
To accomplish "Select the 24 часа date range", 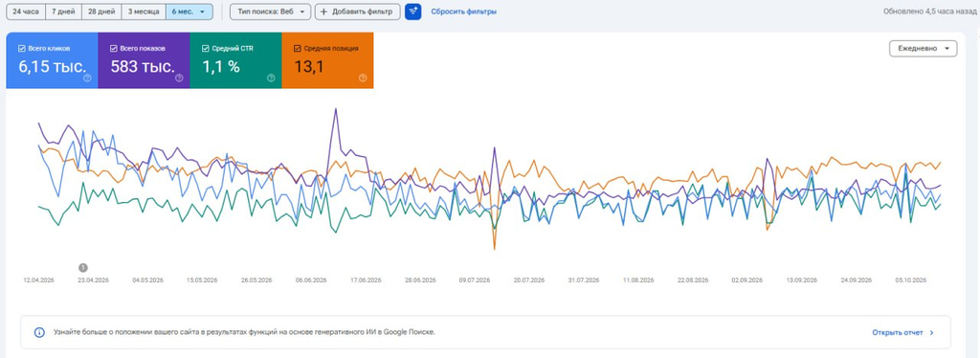I will (26, 11).
